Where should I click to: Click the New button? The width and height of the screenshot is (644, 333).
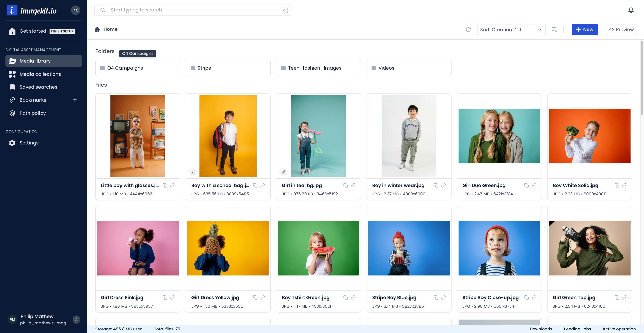click(584, 30)
